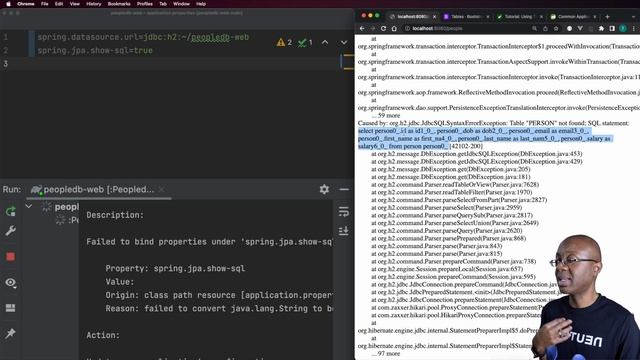Viewport: 640px width, 360px height.
Task: Open the Chrome Extensions puzzle menu
Action: click(x=601, y=29)
